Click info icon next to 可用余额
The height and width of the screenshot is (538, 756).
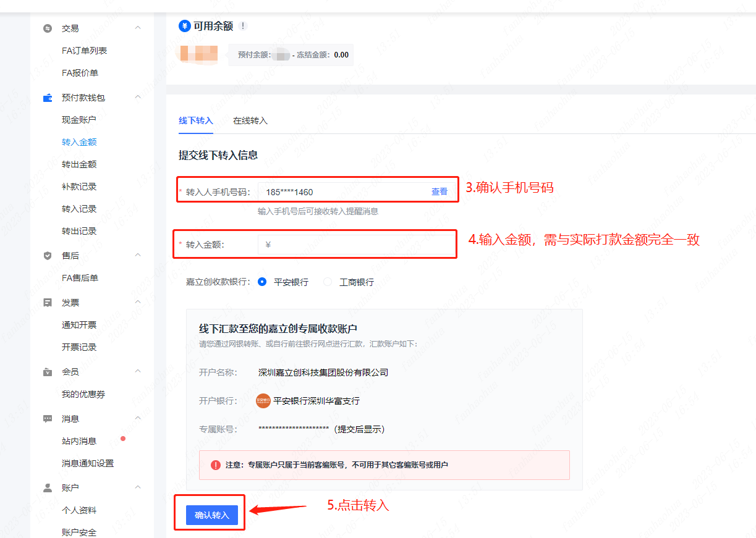(x=243, y=26)
